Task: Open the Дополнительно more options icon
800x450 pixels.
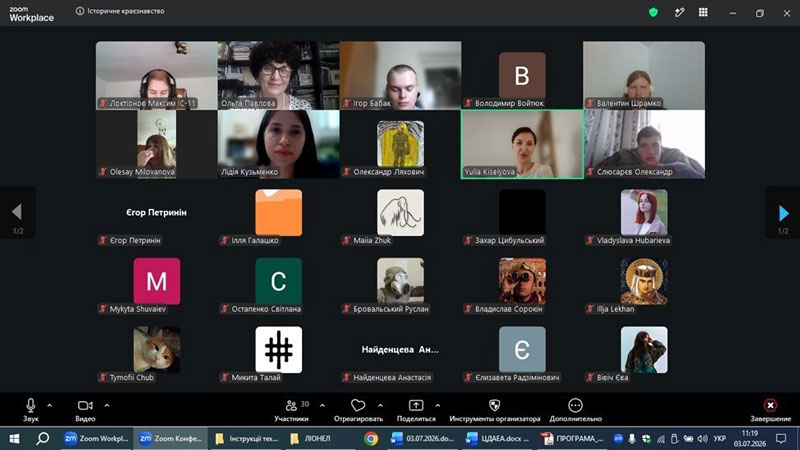Action: [575, 405]
